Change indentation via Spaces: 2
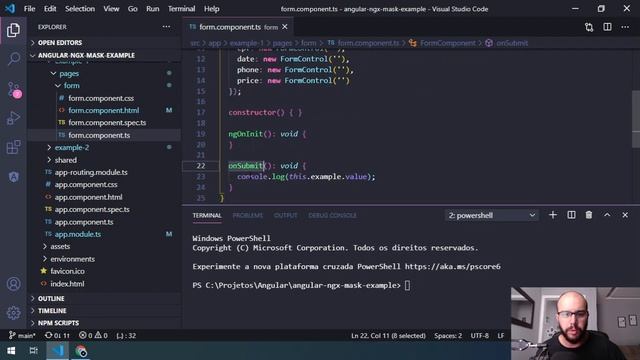 coord(448,336)
